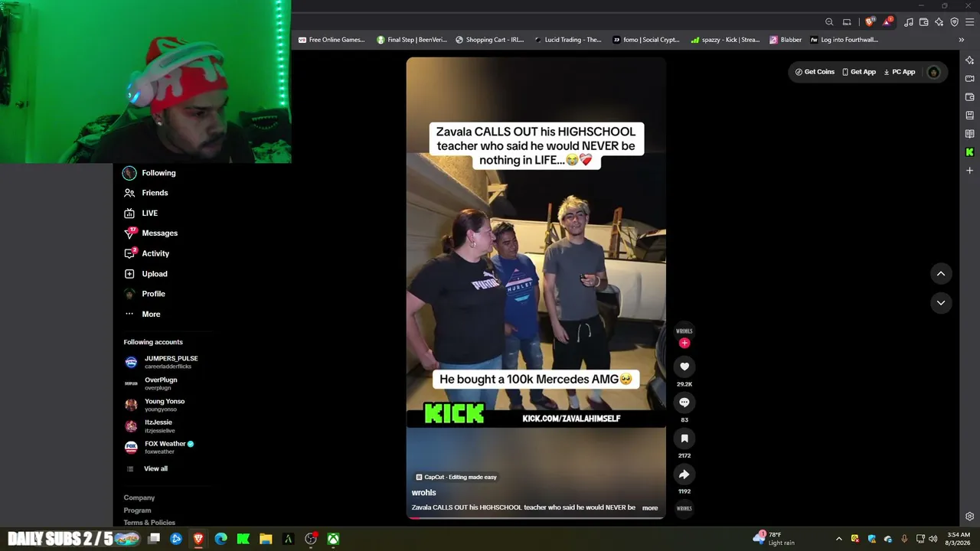Image resolution: width=980 pixels, height=551 pixels.
Task: Click the Brave Shields lion icon
Action: click(x=869, y=22)
